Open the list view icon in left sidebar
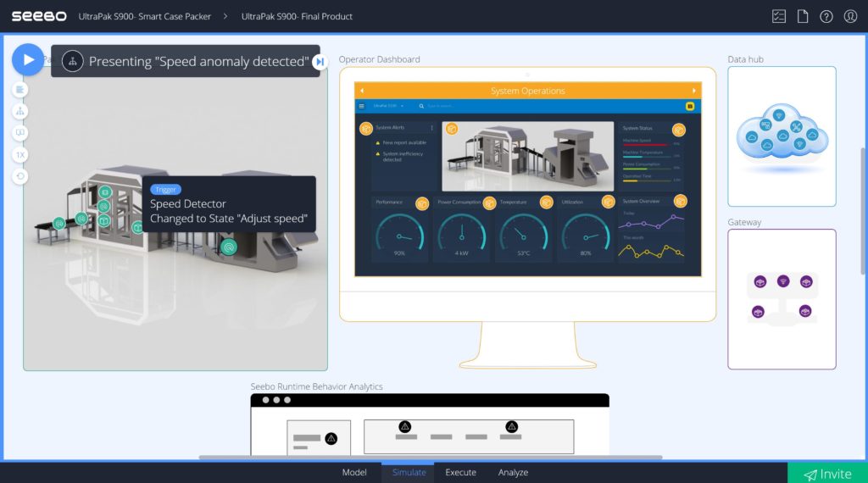Viewport: 868px width, 483px height. point(20,90)
